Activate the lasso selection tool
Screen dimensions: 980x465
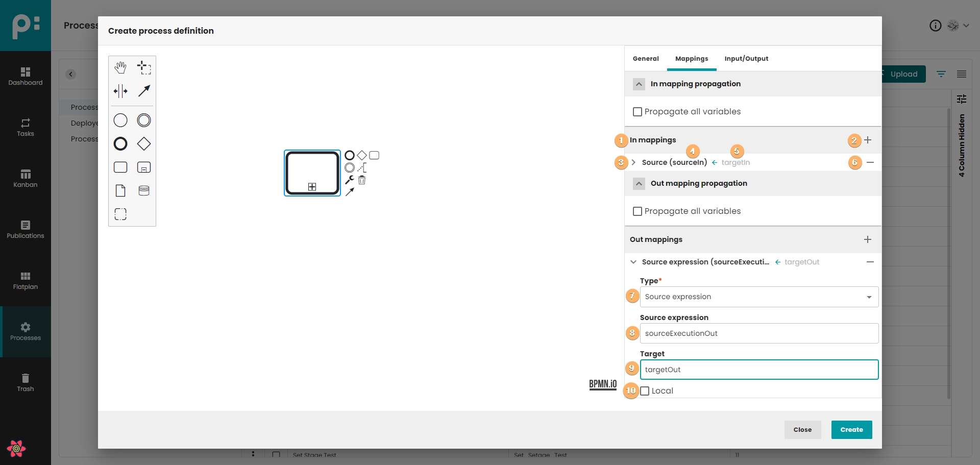pos(144,67)
